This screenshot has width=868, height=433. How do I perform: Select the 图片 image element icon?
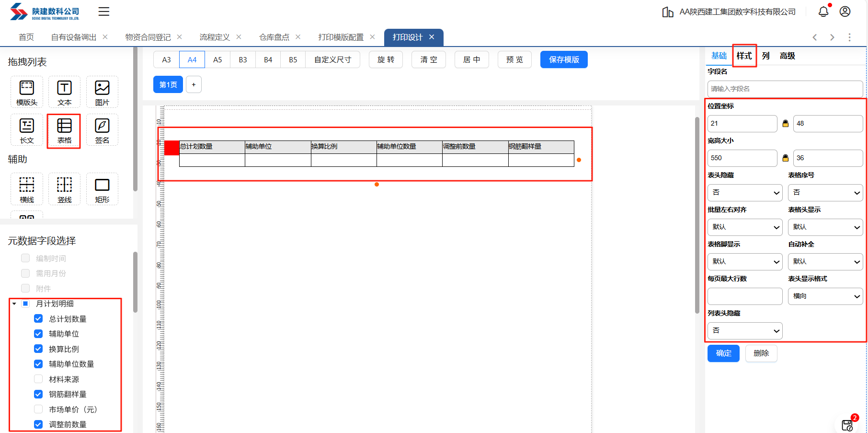[x=102, y=92]
